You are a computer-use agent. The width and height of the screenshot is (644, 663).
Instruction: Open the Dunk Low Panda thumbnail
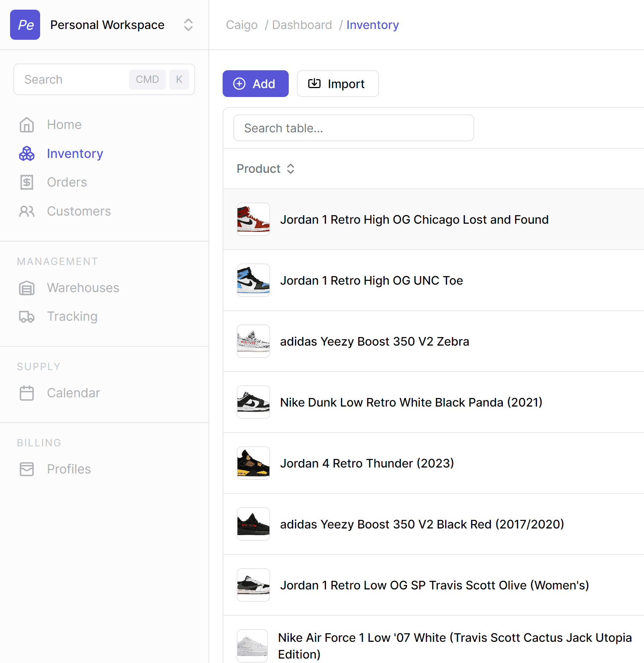click(x=253, y=402)
